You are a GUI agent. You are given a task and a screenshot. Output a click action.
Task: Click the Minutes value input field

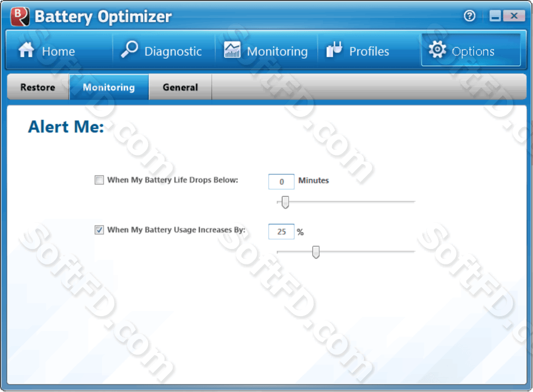tap(281, 182)
